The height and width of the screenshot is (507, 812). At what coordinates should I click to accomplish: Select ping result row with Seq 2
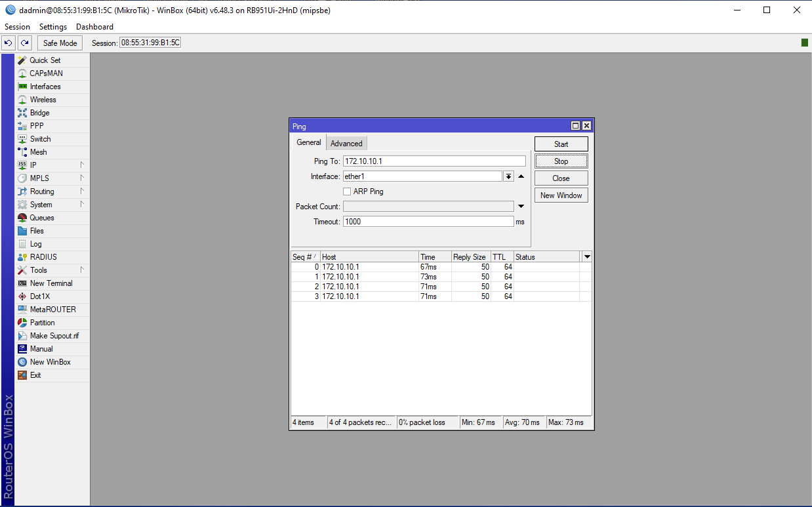click(x=441, y=287)
